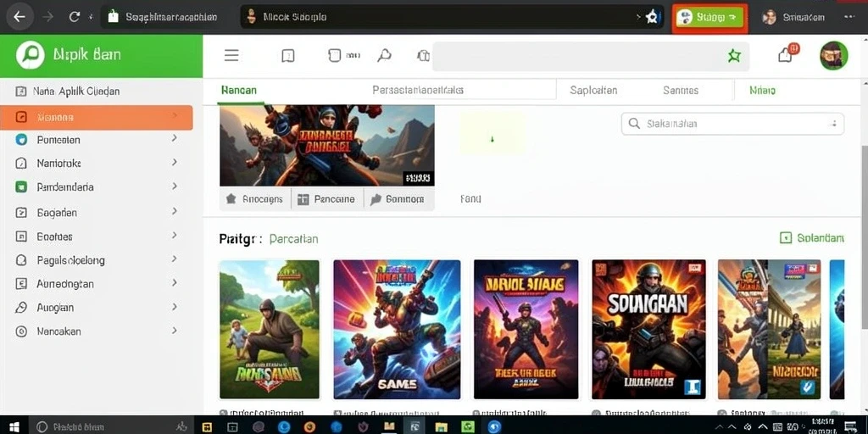
Task: Reload the page with the refresh icon
Action: pos(75,17)
